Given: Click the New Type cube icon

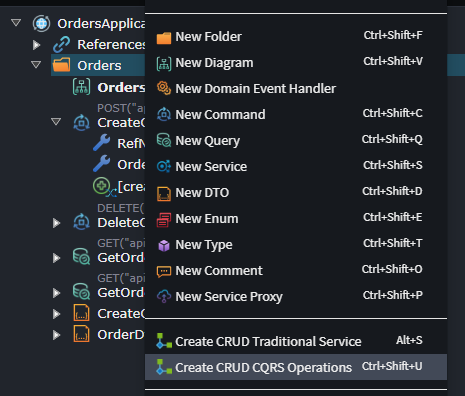Looking at the screenshot, I should tap(164, 246).
